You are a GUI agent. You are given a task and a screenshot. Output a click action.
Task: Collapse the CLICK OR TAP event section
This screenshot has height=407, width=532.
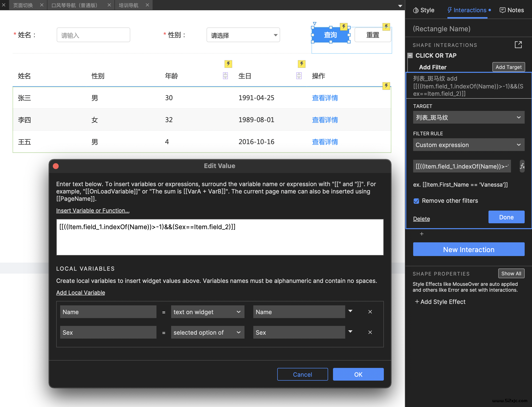410,55
